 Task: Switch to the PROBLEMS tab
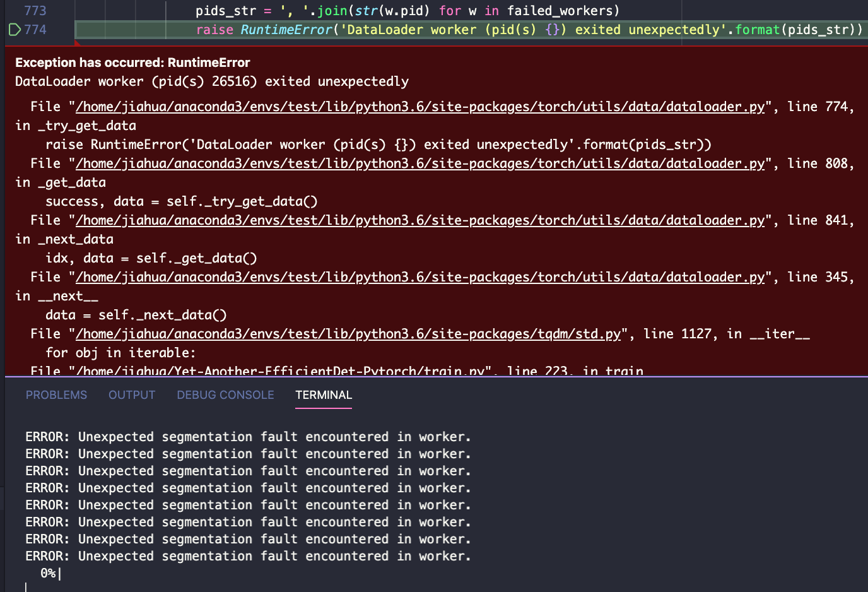point(56,394)
